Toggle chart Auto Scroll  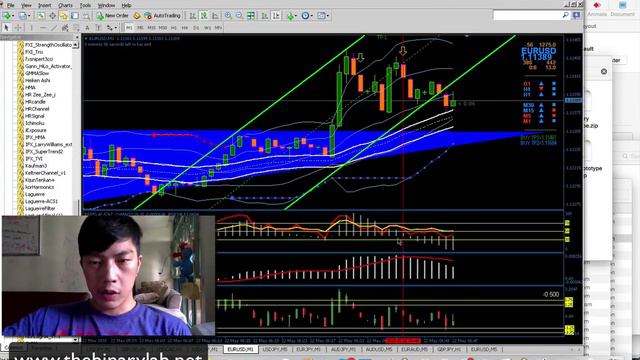click(264, 16)
